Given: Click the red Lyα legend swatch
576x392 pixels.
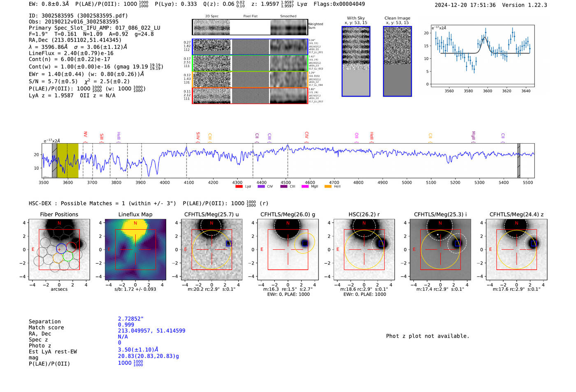Looking at the screenshot, I should click(x=239, y=187).
